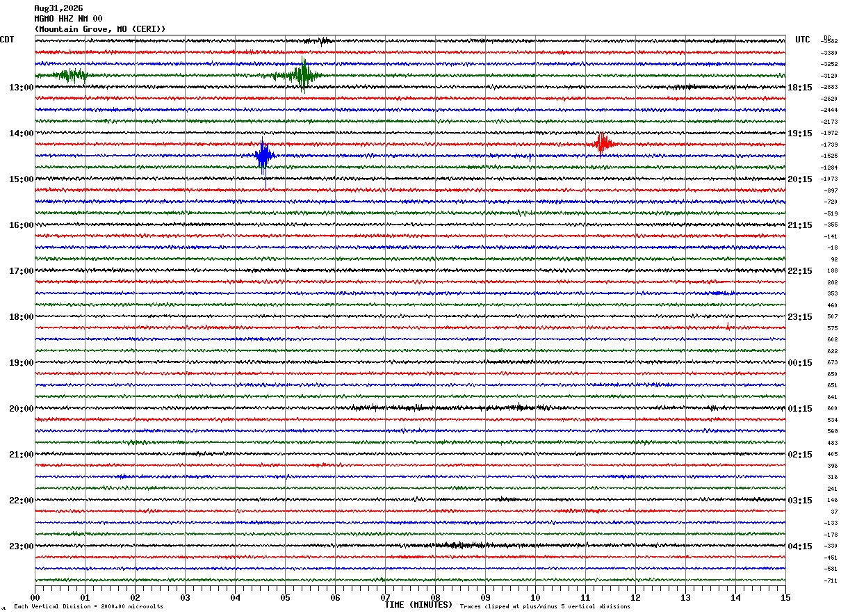Click the 01:15 UTC time label
Viewport: 841px width, 616px height.
[x=800, y=408]
